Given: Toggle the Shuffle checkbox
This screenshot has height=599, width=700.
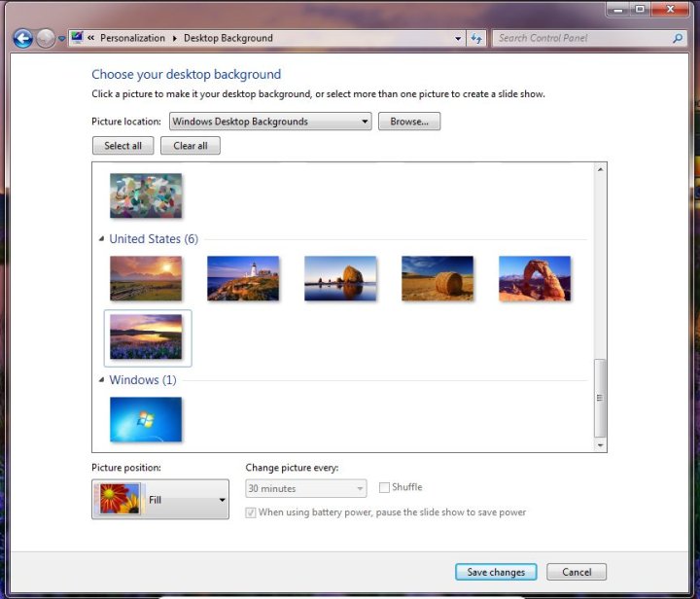Looking at the screenshot, I should click(x=384, y=487).
